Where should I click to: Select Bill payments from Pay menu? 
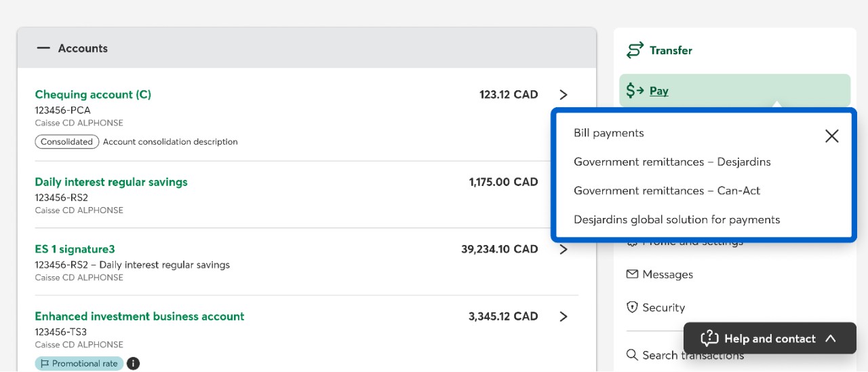coord(609,133)
